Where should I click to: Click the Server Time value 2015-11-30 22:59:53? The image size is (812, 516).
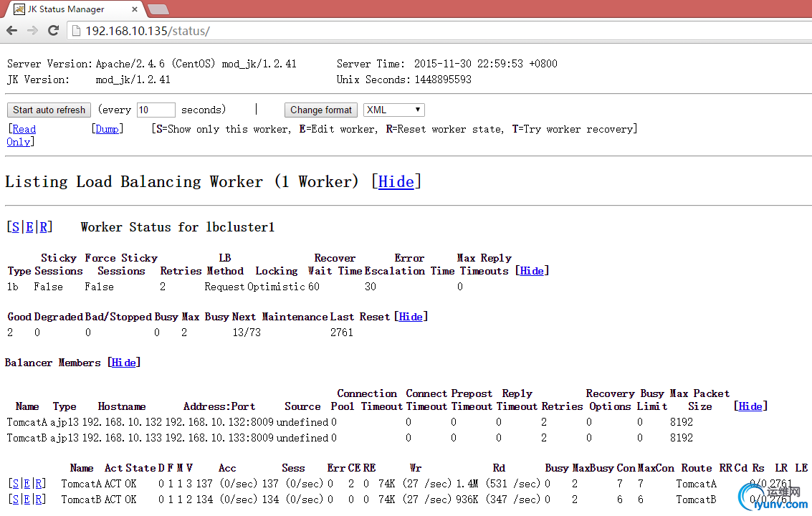point(469,64)
